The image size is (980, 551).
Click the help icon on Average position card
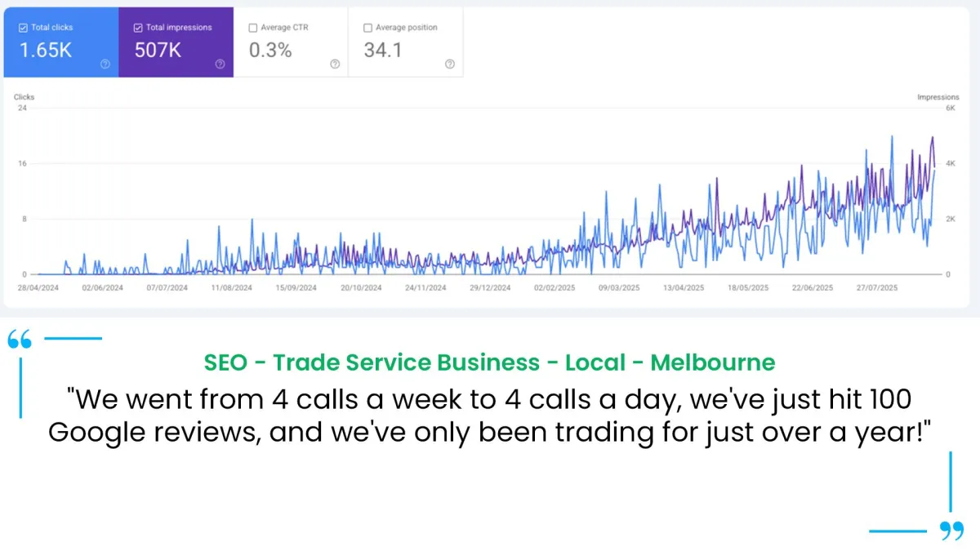tap(450, 64)
